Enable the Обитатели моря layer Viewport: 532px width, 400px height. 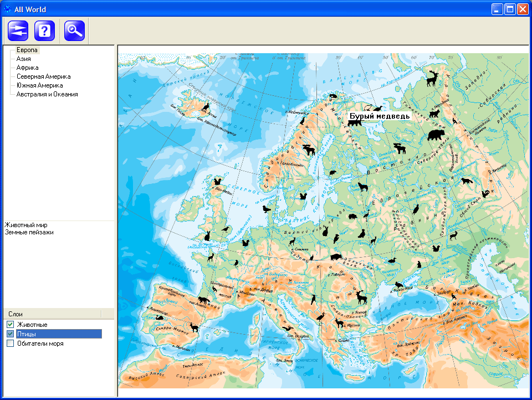[10, 343]
